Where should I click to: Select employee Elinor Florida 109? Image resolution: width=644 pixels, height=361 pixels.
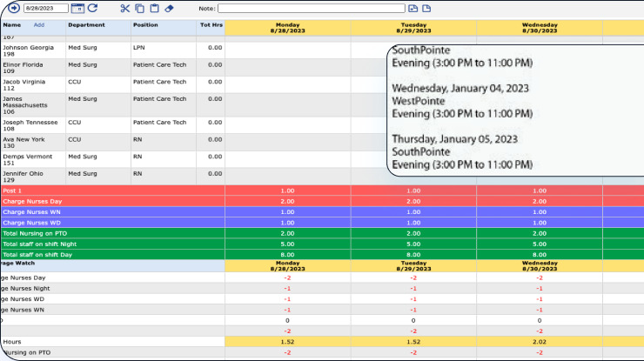[x=23, y=68]
